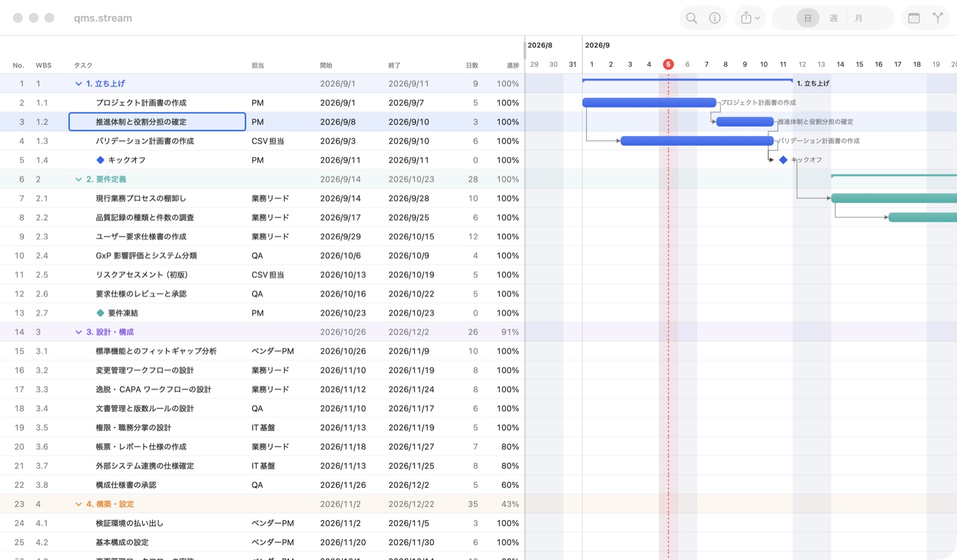Select row GxP 影響評価とシステム分類

tap(262, 256)
